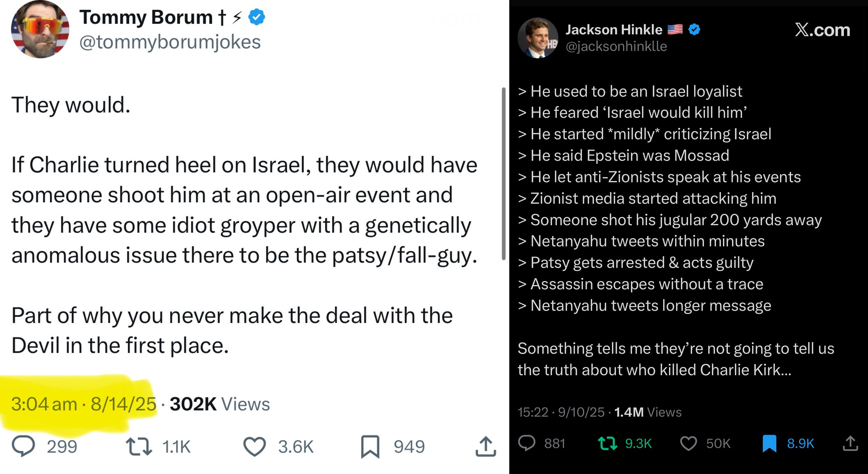Open Tommy Borum's profile picture
The width and height of the screenshot is (868, 474).
click(x=40, y=29)
